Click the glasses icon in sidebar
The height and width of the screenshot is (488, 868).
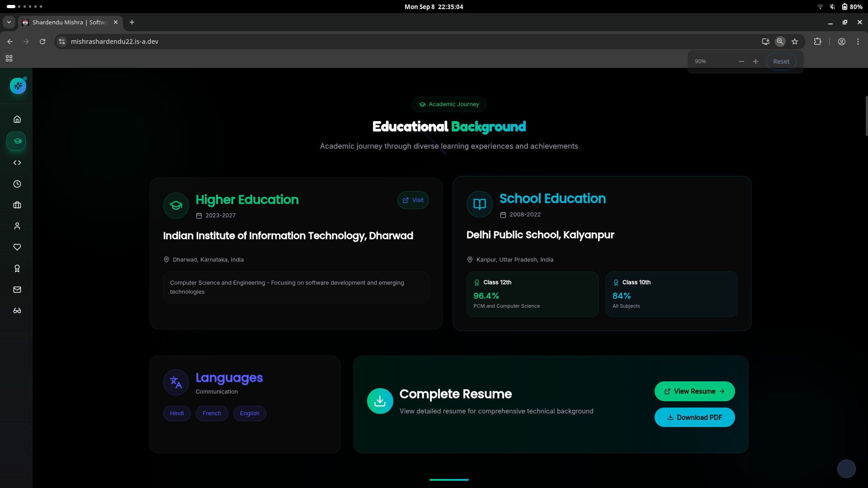[17, 311]
